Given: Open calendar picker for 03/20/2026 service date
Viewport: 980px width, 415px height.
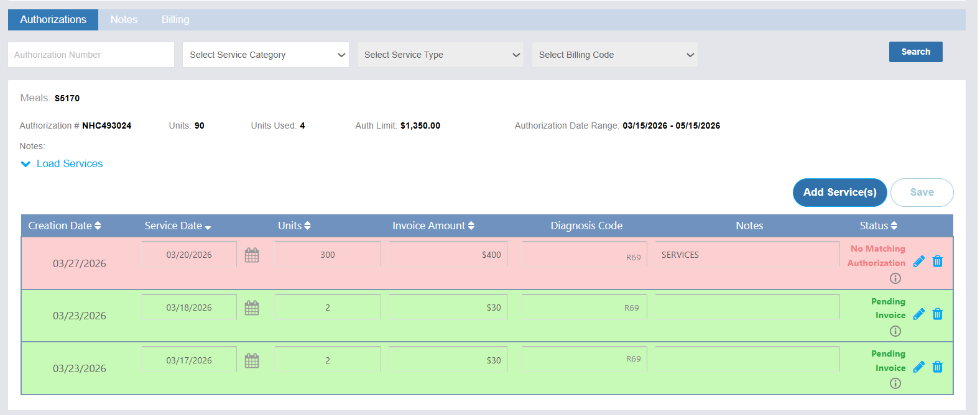Looking at the screenshot, I should tap(252, 255).
